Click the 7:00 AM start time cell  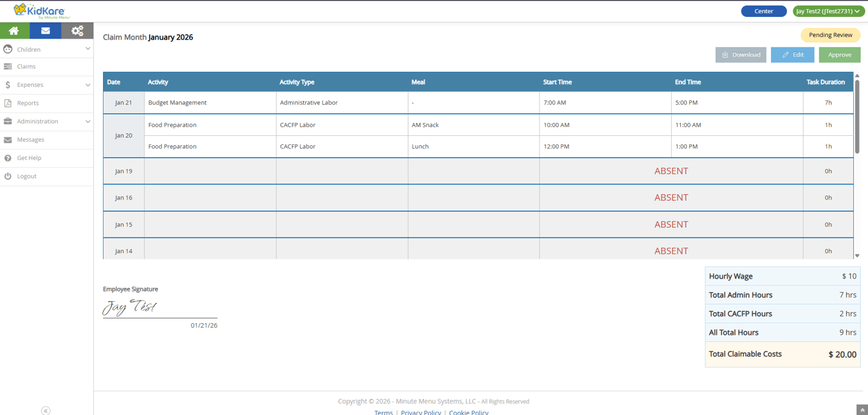[605, 102]
